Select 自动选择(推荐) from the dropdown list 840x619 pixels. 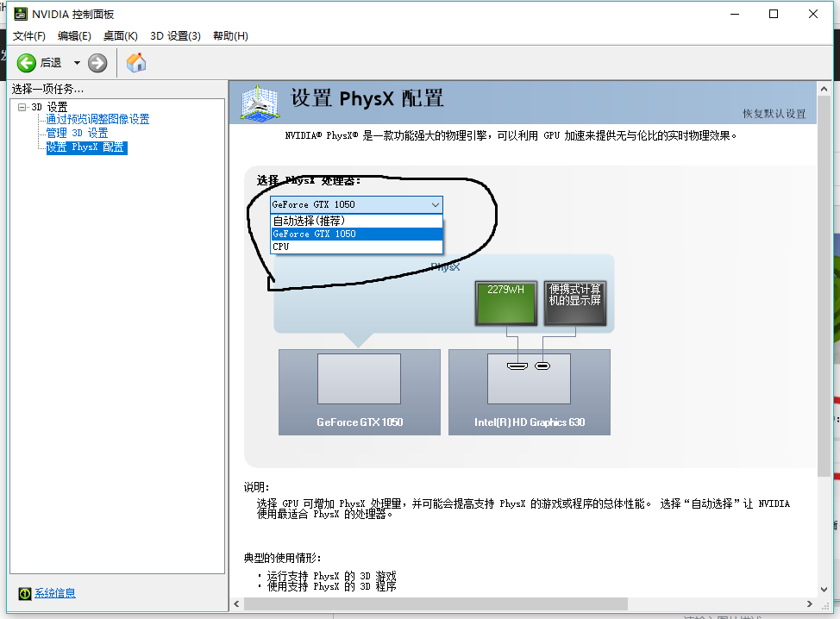click(309, 221)
